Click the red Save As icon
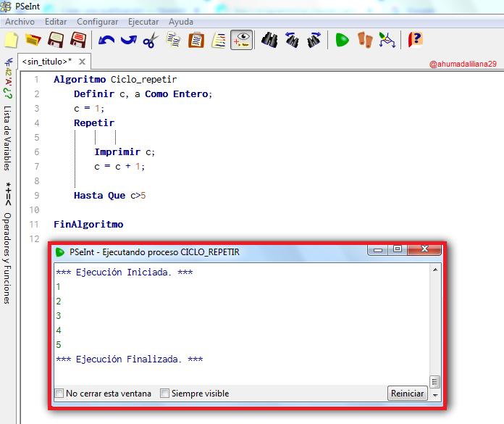Viewport: 504px width, 424px height. pos(78,40)
